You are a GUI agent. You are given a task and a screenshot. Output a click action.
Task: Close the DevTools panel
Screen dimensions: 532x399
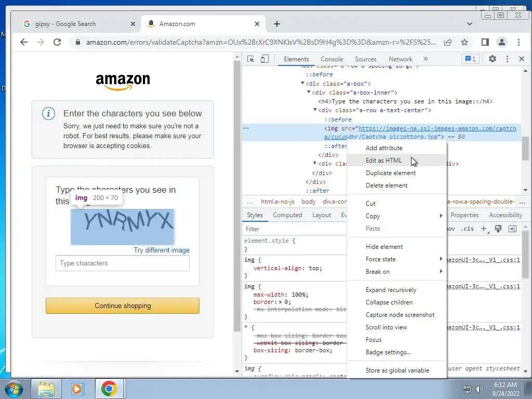[x=522, y=59]
